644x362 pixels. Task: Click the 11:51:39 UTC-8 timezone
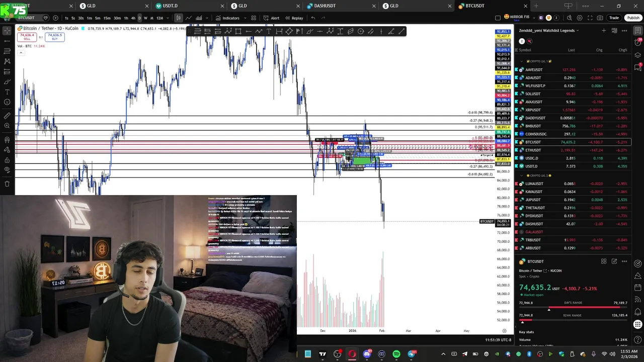[x=498, y=340]
